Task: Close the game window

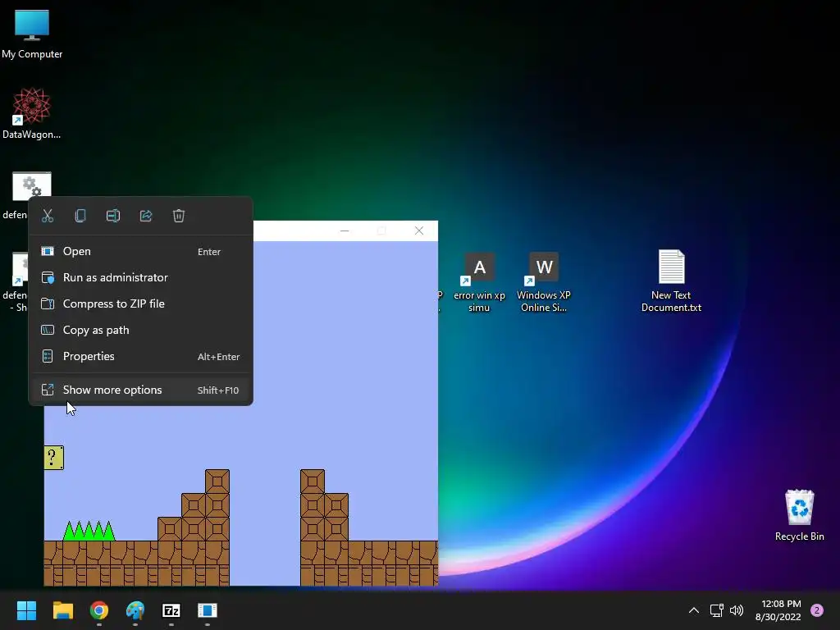Action: click(419, 231)
